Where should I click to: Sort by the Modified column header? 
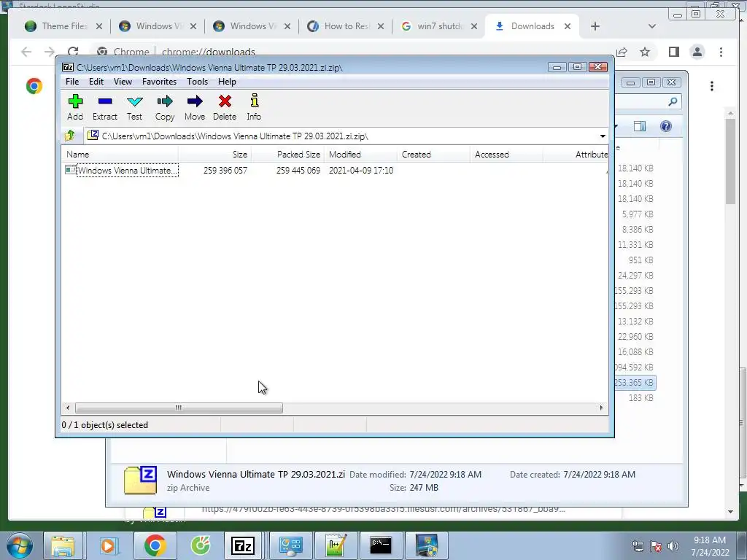(x=360, y=155)
